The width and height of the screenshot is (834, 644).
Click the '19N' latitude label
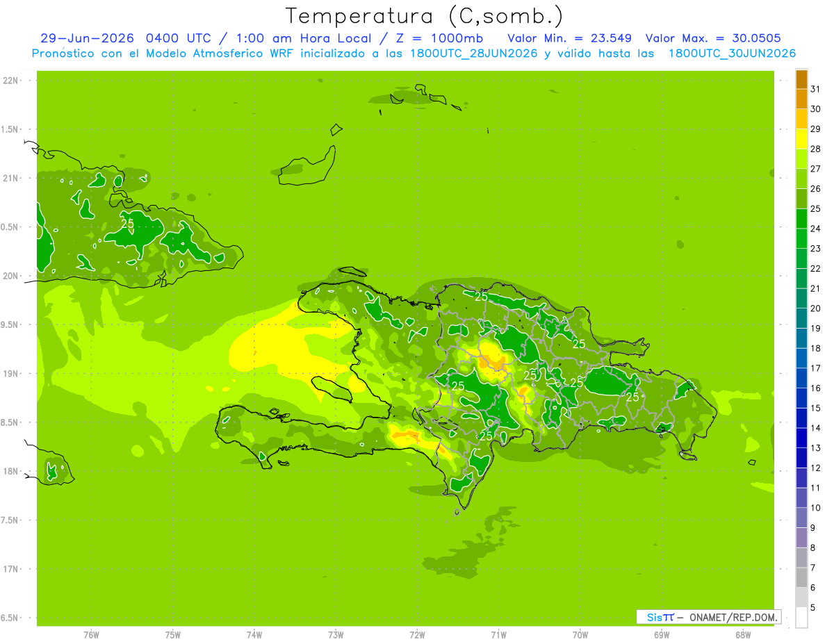point(10,373)
